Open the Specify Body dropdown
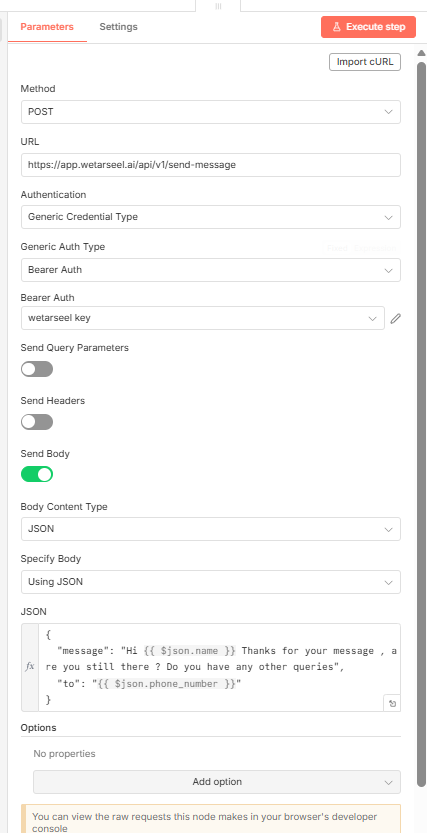The image size is (427, 833). [x=211, y=582]
